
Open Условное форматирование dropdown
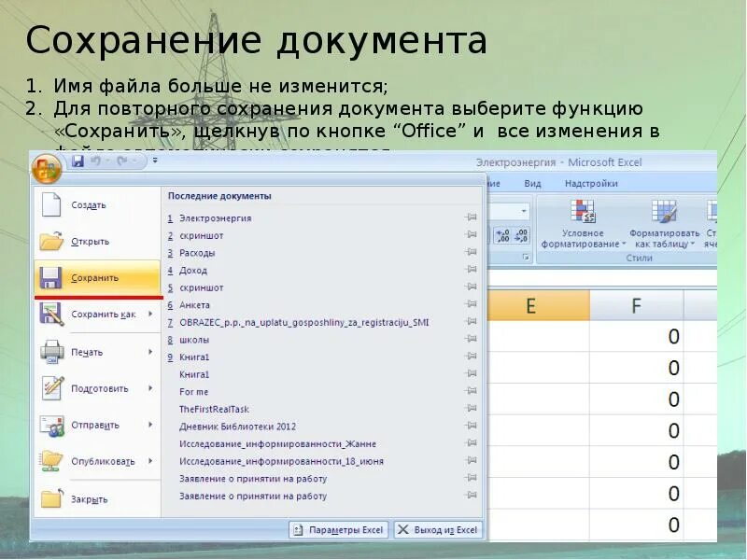(583, 224)
